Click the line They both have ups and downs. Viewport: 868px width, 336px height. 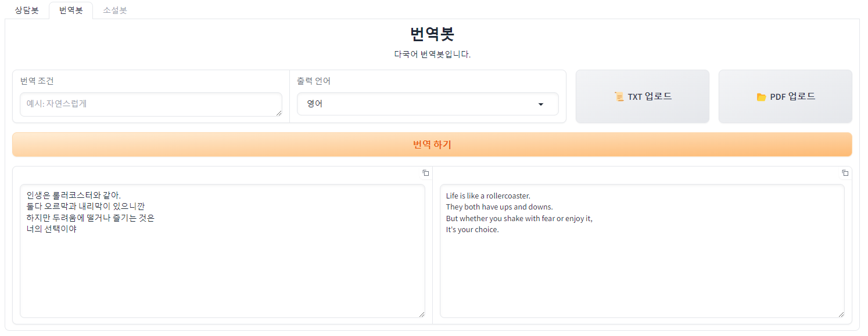point(500,207)
